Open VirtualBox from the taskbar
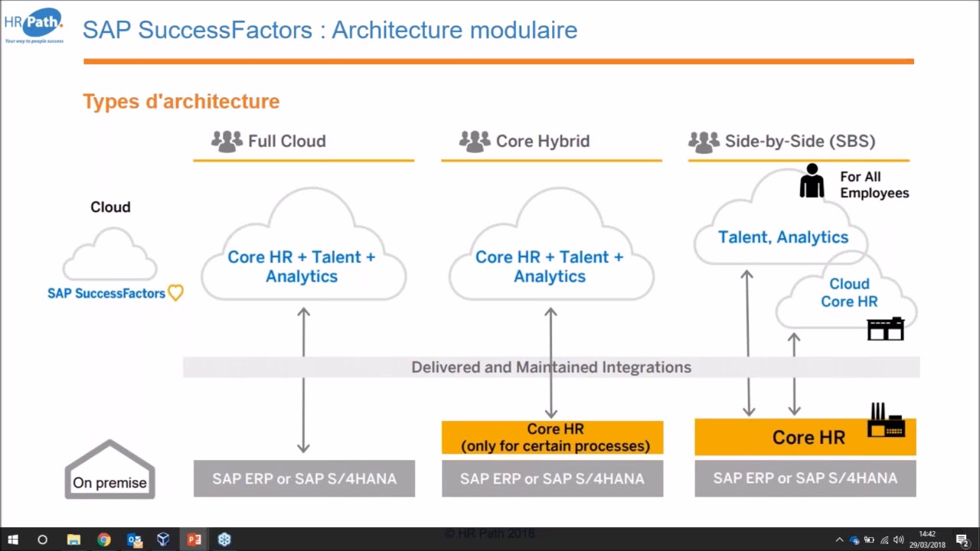The width and height of the screenshot is (980, 551). click(163, 540)
